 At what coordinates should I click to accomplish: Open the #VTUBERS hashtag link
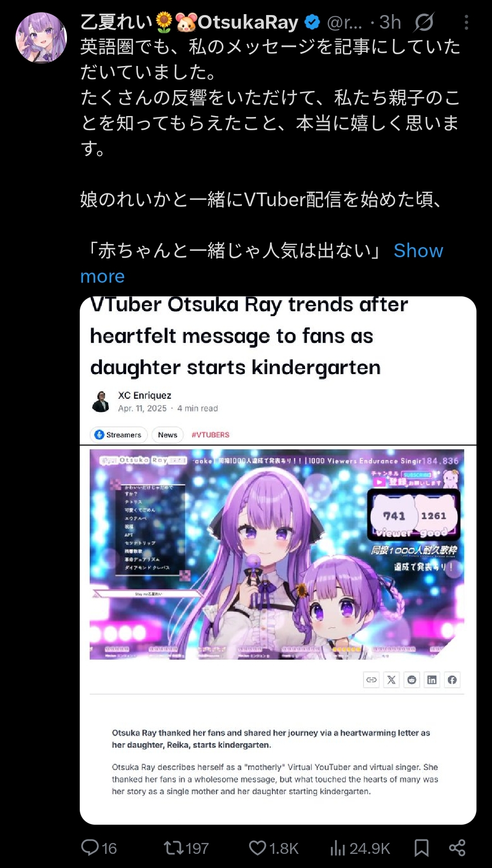pyautogui.click(x=210, y=435)
